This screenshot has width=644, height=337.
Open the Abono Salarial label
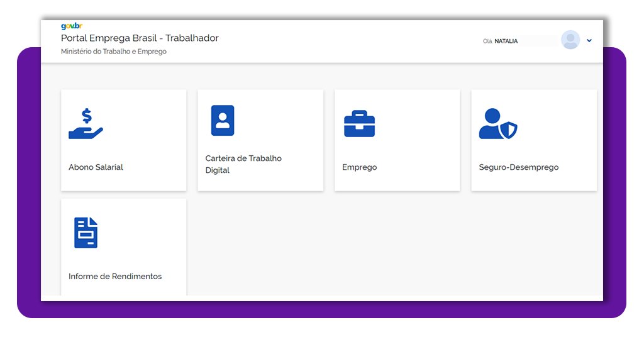[x=96, y=167]
